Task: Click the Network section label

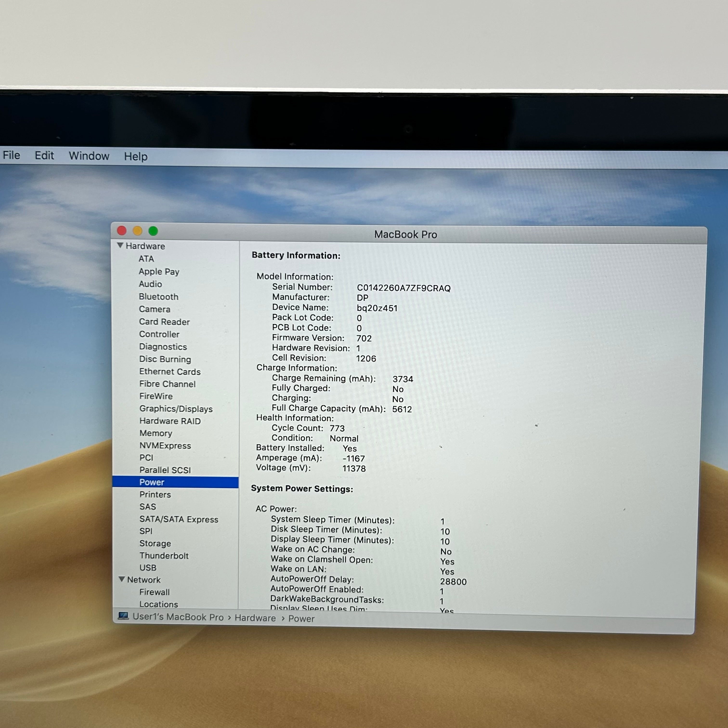Action: pyautogui.click(x=144, y=580)
